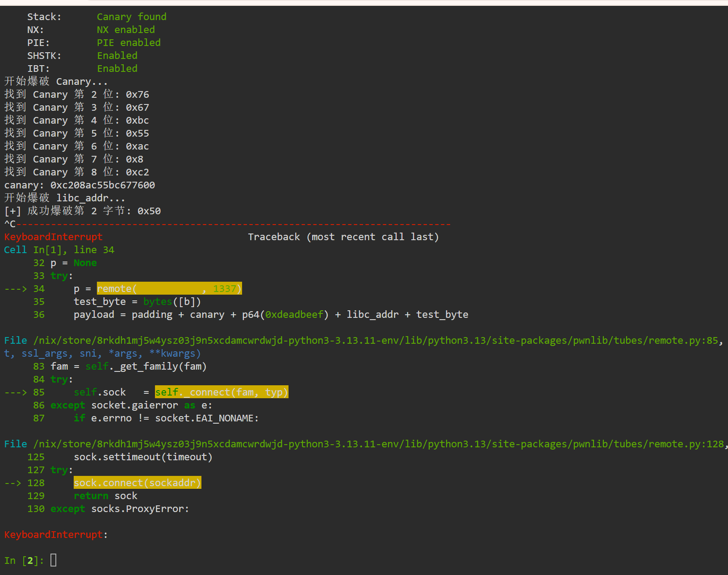Click the Canary byte 5 value 0x55
The height and width of the screenshot is (575, 728).
tap(138, 133)
